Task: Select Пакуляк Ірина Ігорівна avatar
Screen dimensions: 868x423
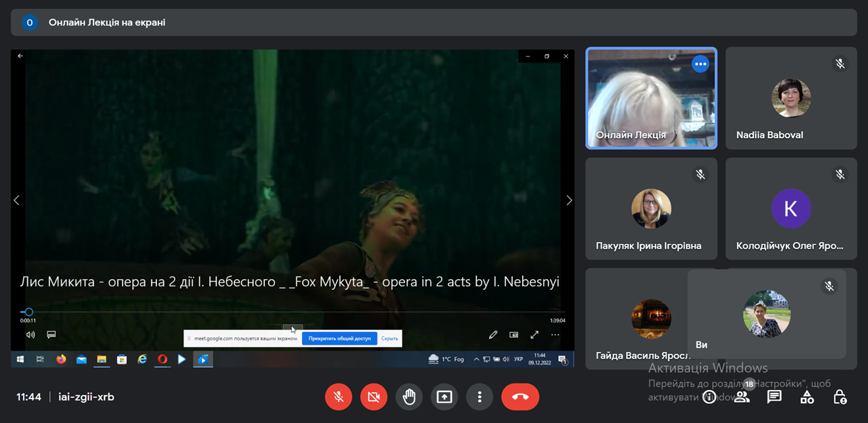Action: [x=651, y=209]
